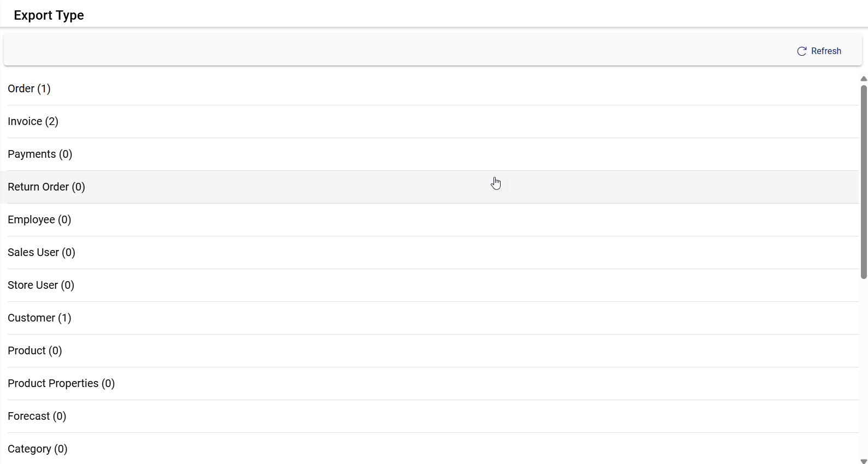This screenshot has width=868, height=464.
Task: Open the Customer (1) export type
Action: [39, 318]
